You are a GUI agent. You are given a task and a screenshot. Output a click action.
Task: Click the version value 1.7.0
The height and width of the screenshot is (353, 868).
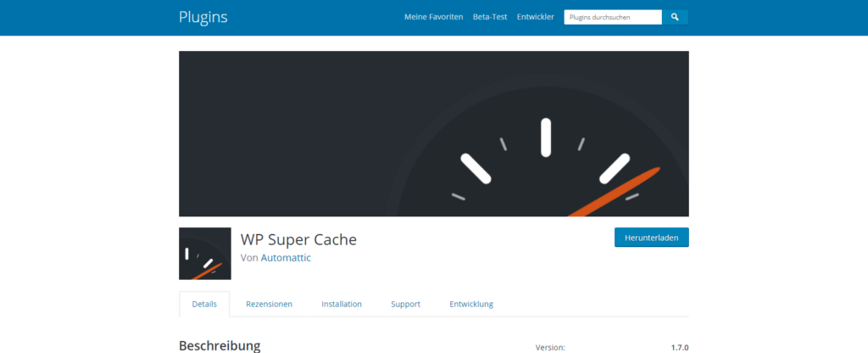click(680, 348)
